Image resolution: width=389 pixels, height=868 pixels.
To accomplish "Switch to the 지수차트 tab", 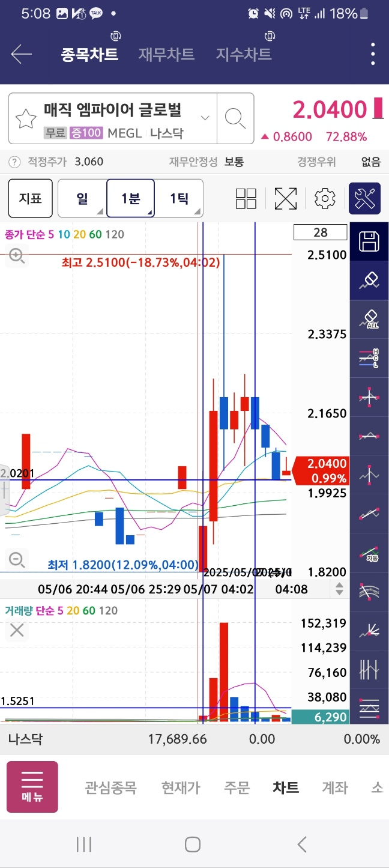I will coord(244,55).
